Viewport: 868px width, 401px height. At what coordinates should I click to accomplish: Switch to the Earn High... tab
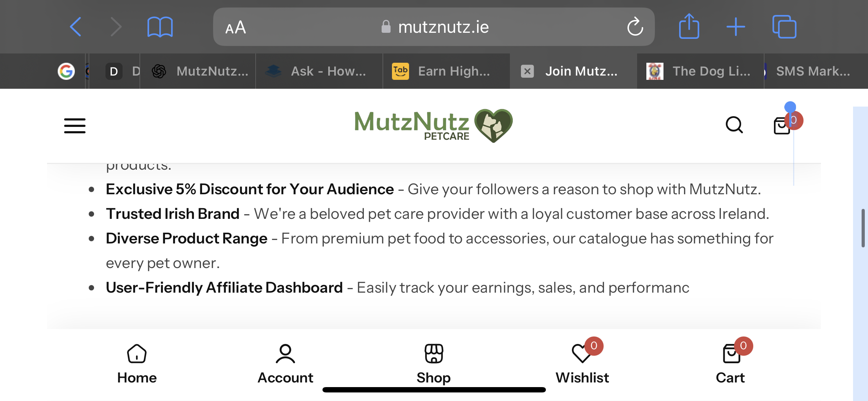[x=446, y=71]
